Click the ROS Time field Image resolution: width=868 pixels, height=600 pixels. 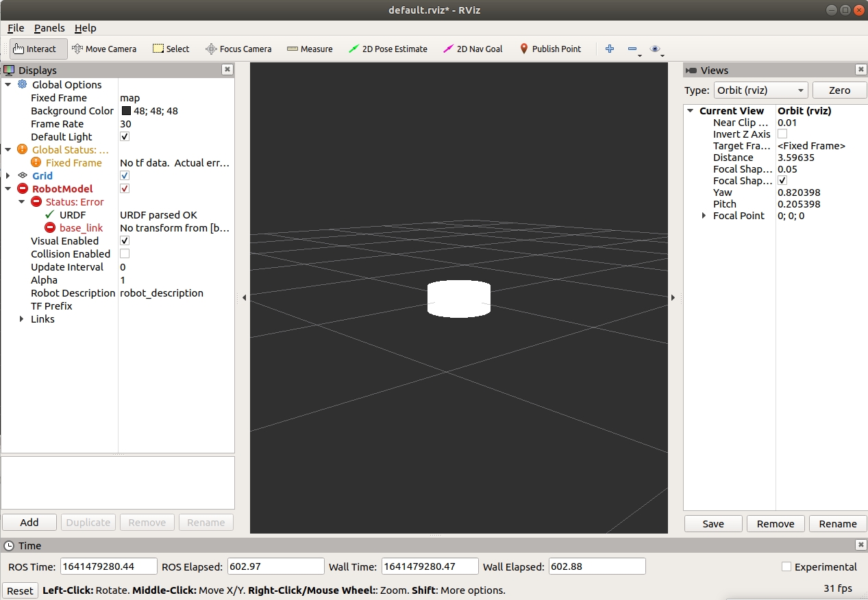[109, 566]
